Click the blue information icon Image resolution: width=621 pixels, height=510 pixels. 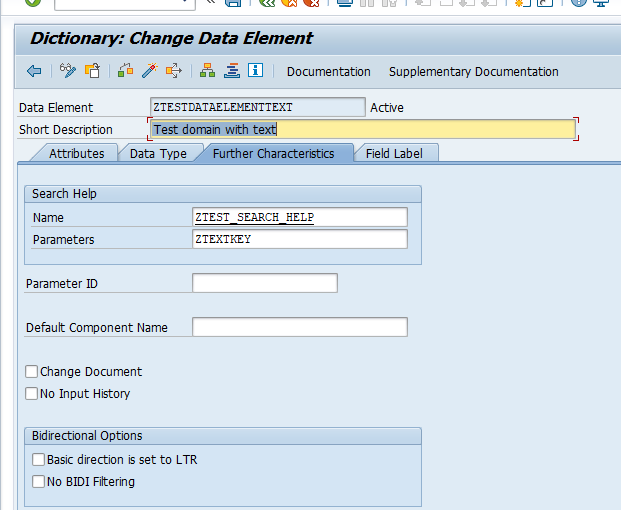(x=255, y=70)
